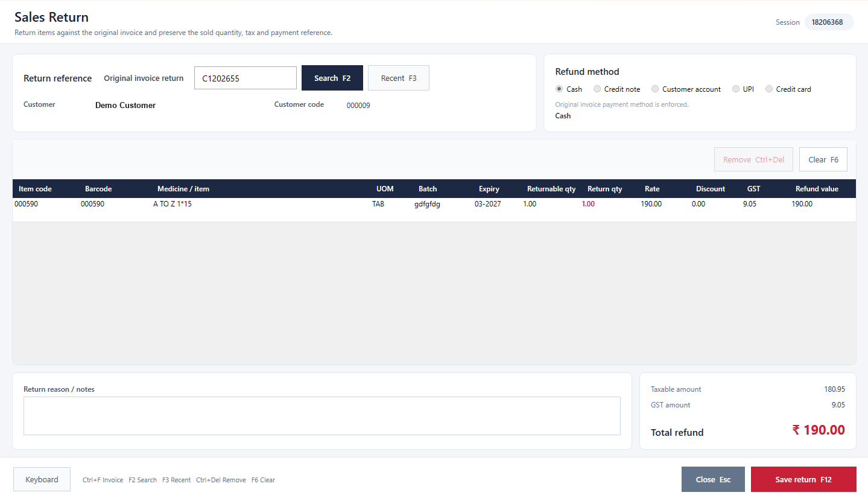Viewport: 868px width, 501px height.
Task: Click the session number 18206368
Action: click(x=827, y=22)
